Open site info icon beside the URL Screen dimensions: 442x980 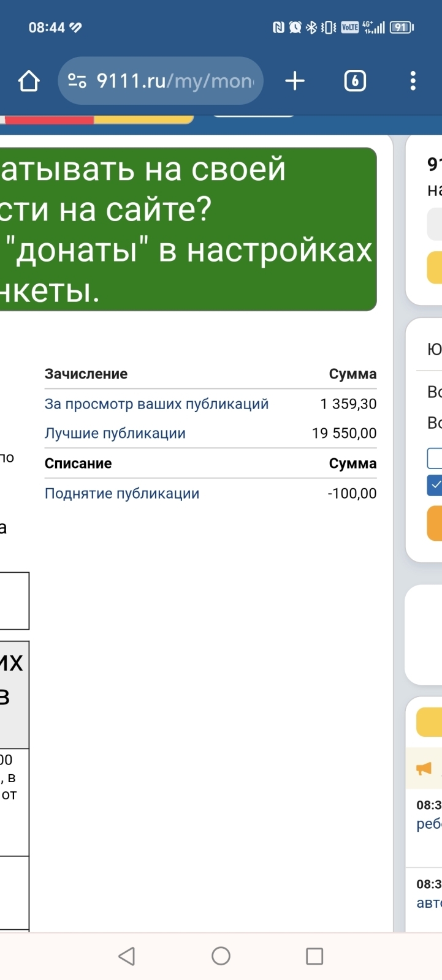(x=77, y=81)
